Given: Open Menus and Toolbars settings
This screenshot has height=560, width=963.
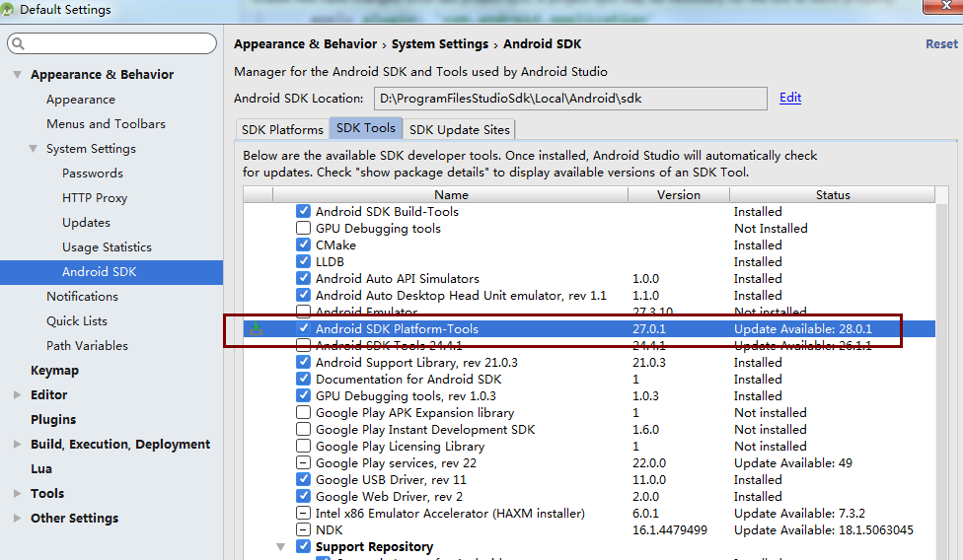Looking at the screenshot, I should (106, 124).
